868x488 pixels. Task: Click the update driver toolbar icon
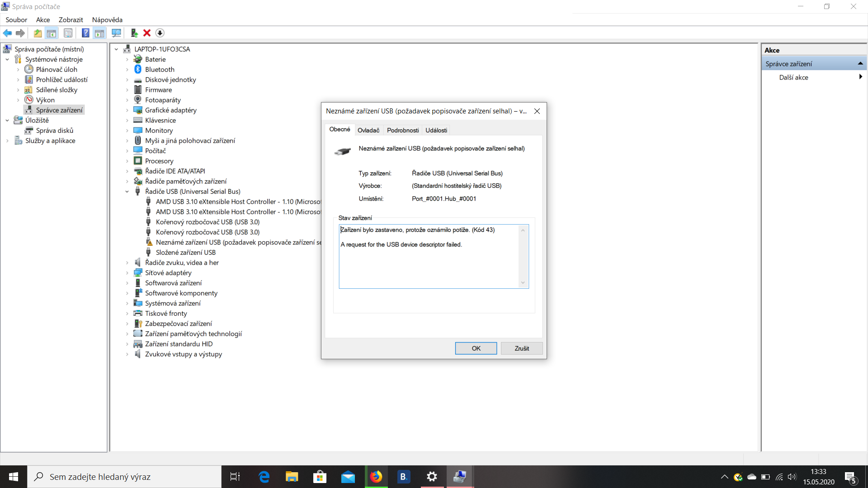coord(134,33)
